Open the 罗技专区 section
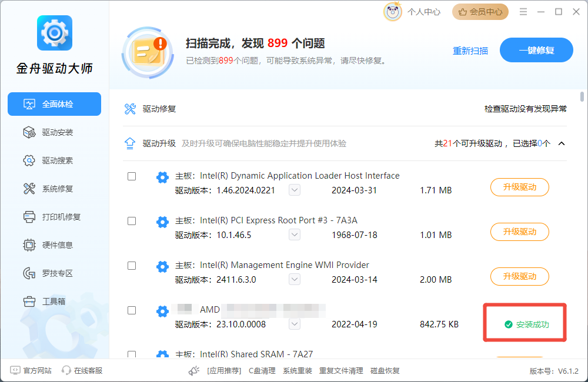 (54, 273)
